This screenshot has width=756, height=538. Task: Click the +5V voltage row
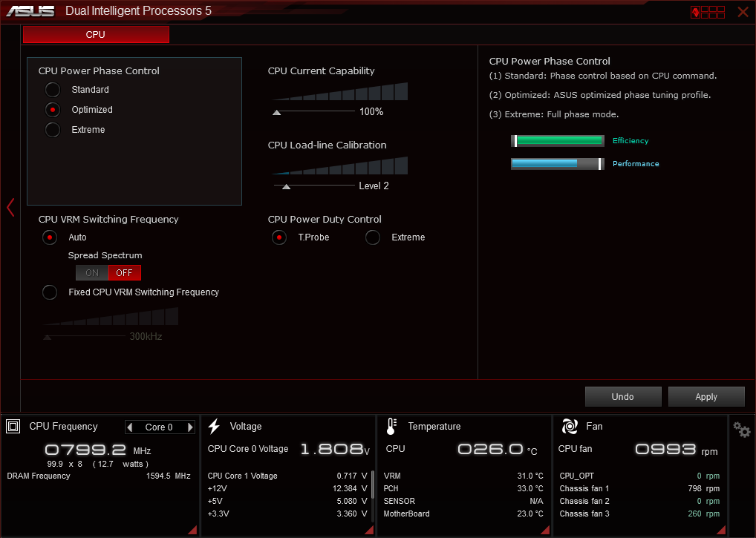click(x=288, y=501)
